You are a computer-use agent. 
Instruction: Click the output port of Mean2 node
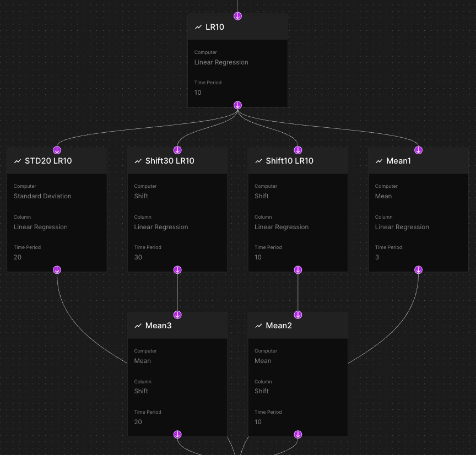pyautogui.click(x=298, y=435)
